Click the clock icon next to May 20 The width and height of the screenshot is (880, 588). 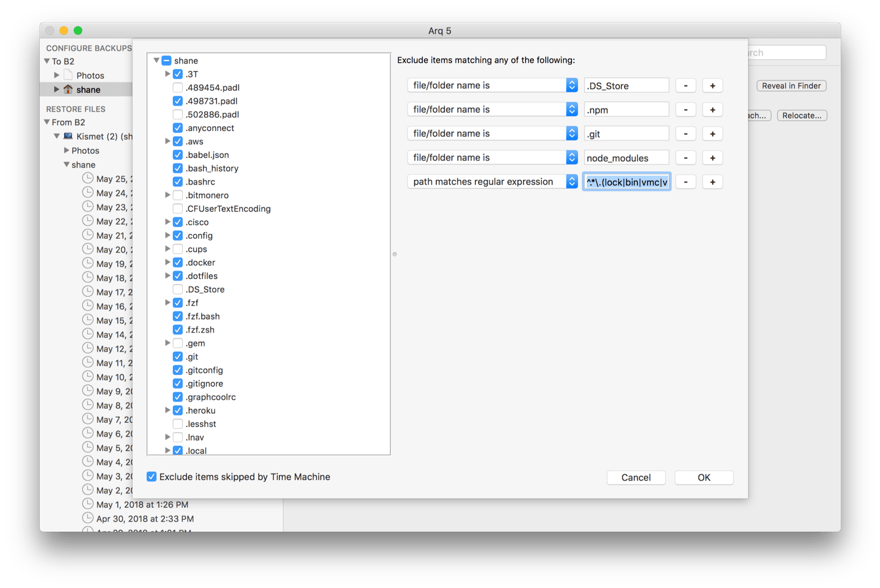point(88,249)
